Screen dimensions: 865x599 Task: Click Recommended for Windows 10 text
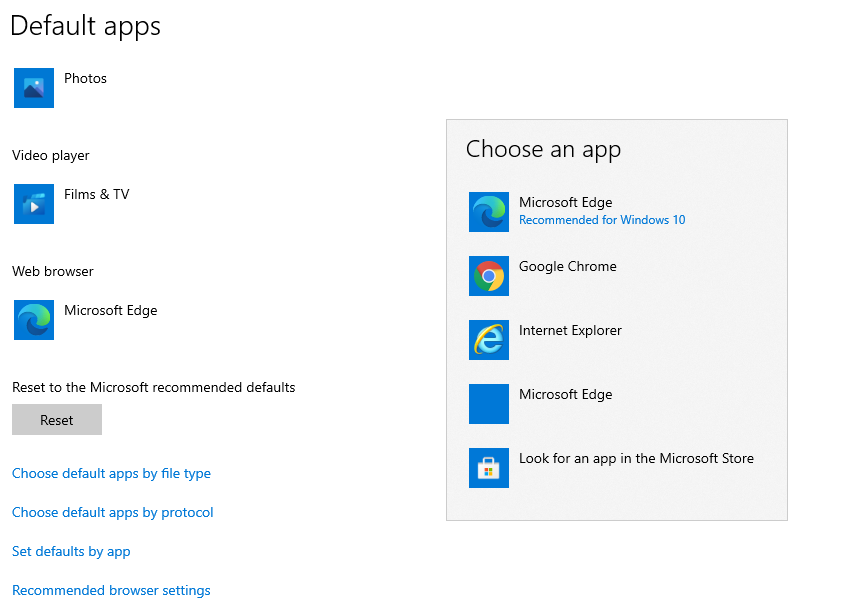tap(602, 220)
